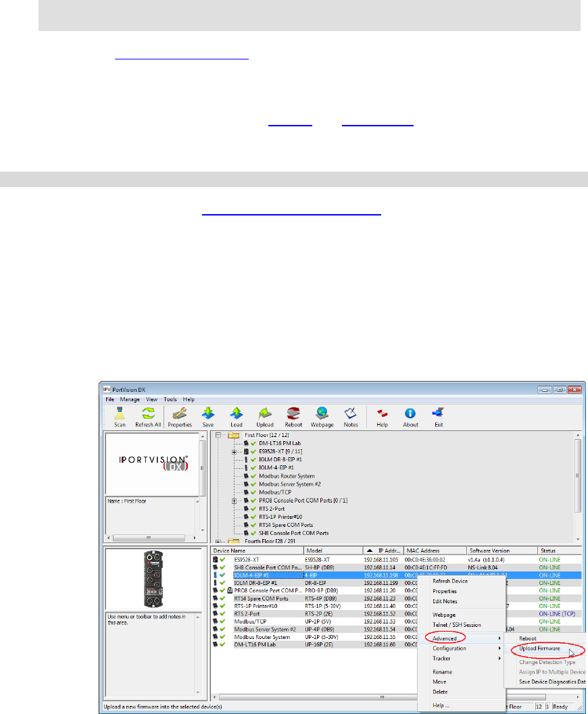
Task: Open the File menu
Action: point(109,400)
